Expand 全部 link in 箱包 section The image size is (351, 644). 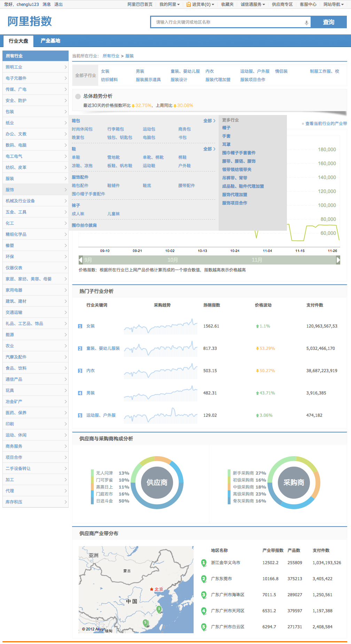[x=209, y=121]
